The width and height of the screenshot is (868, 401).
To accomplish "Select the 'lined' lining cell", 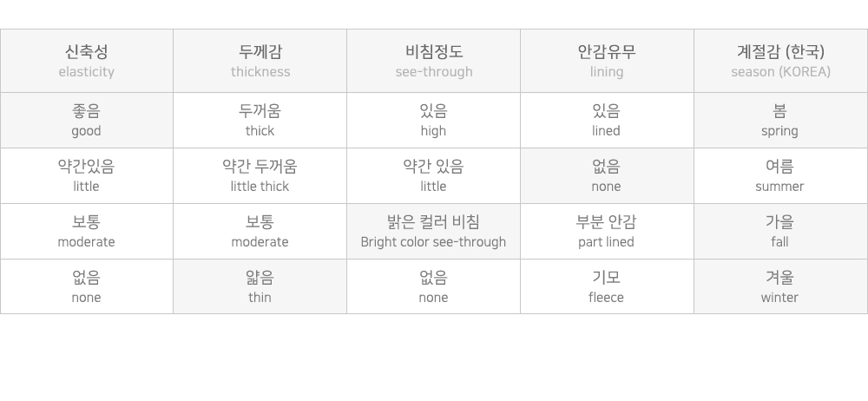I will [x=607, y=121].
